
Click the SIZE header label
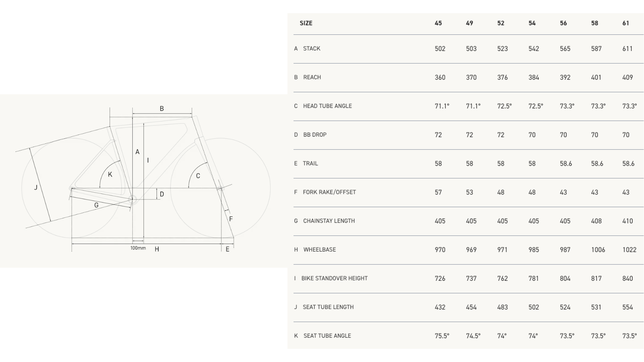point(306,23)
